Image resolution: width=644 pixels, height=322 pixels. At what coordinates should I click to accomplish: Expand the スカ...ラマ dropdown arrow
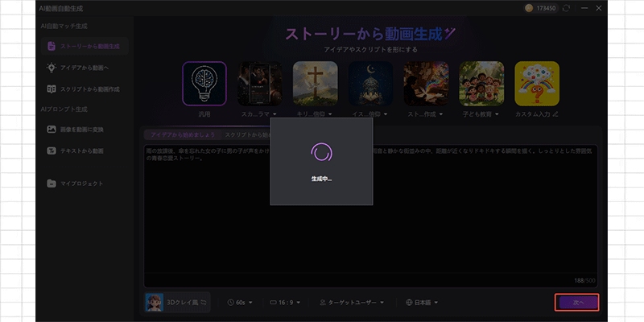pos(275,114)
